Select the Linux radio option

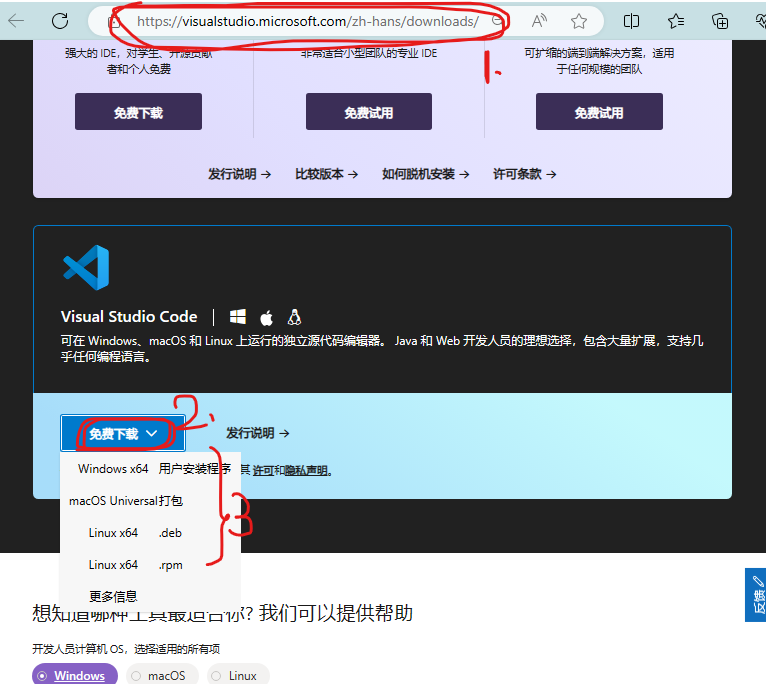click(x=238, y=675)
